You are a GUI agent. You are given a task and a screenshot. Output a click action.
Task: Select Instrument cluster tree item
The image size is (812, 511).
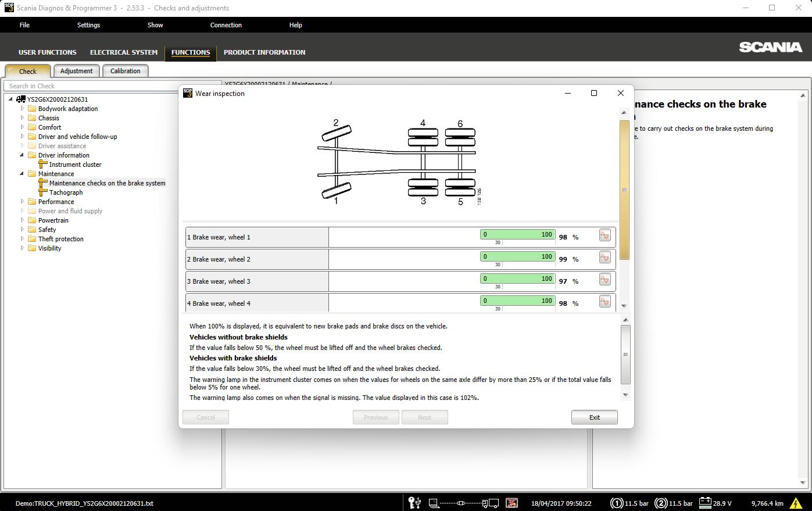(75, 165)
